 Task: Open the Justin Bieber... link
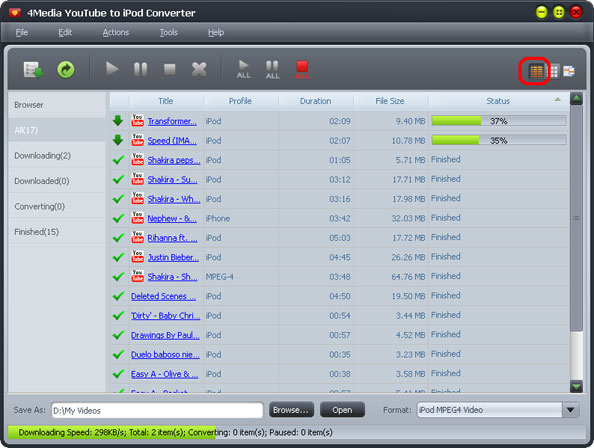(173, 257)
